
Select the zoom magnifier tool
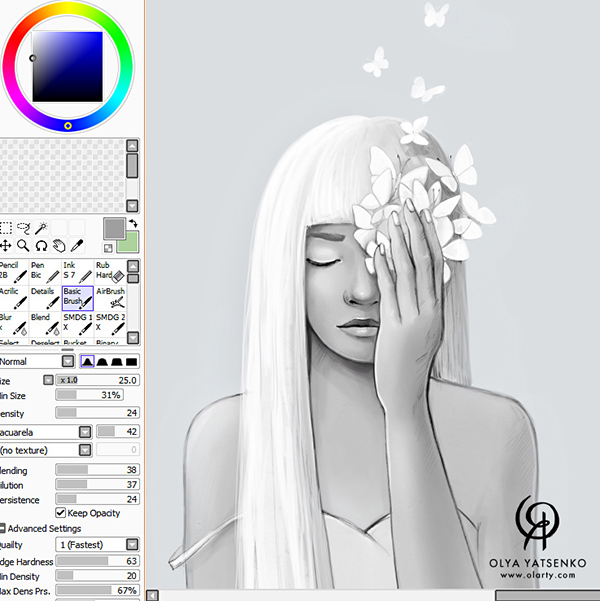(x=23, y=246)
